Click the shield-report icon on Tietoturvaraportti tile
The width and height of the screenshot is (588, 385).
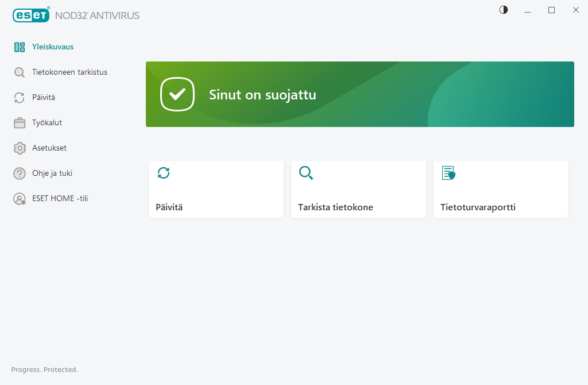pyautogui.click(x=448, y=173)
